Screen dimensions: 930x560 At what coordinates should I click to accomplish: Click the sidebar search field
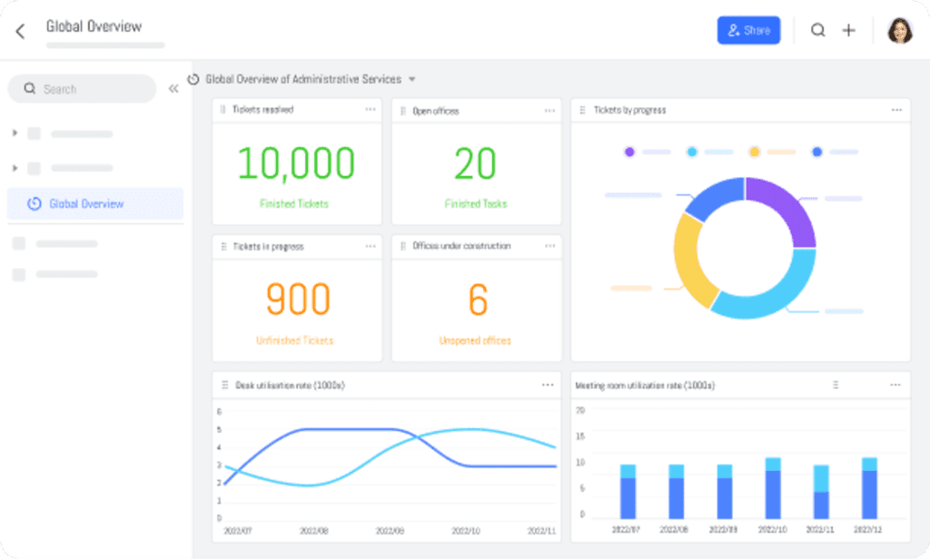[x=82, y=88]
